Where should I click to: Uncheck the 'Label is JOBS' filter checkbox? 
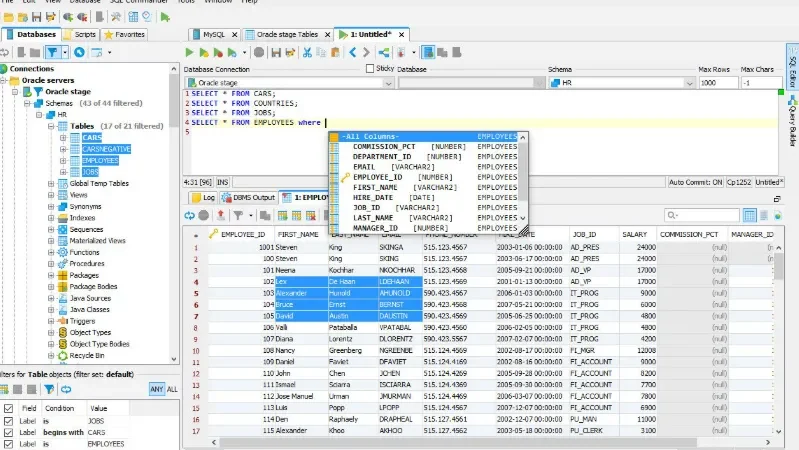[x=8, y=421]
